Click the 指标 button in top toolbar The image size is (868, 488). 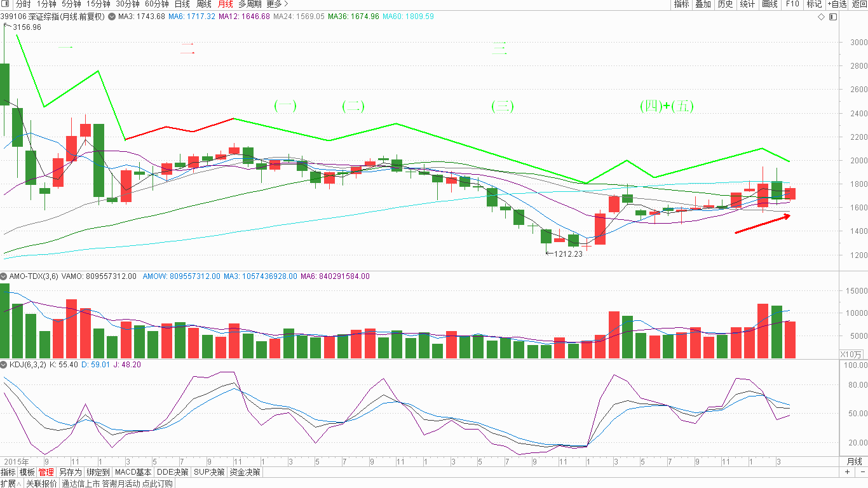coord(681,4)
